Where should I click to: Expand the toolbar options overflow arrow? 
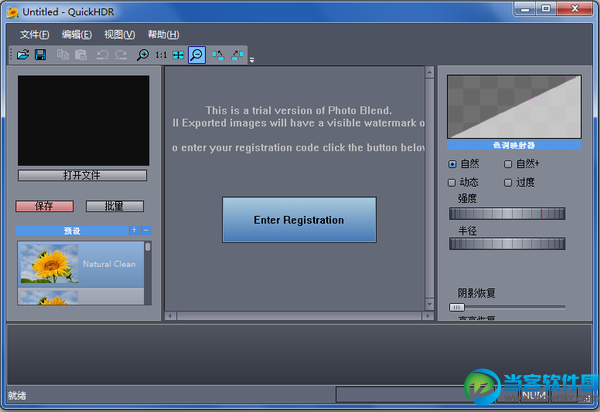pos(252,60)
